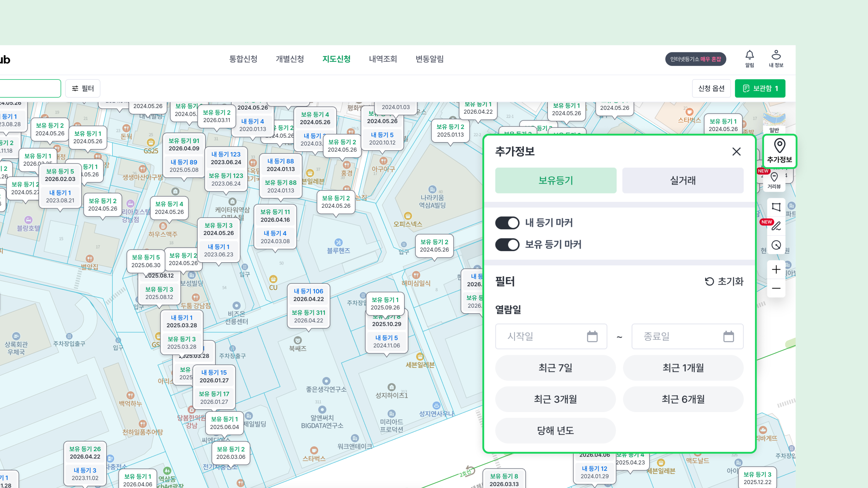Image resolution: width=868 pixels, height=488 pixels.
Task: Go to 내역조회 menu
Action: tap(383, 59)
